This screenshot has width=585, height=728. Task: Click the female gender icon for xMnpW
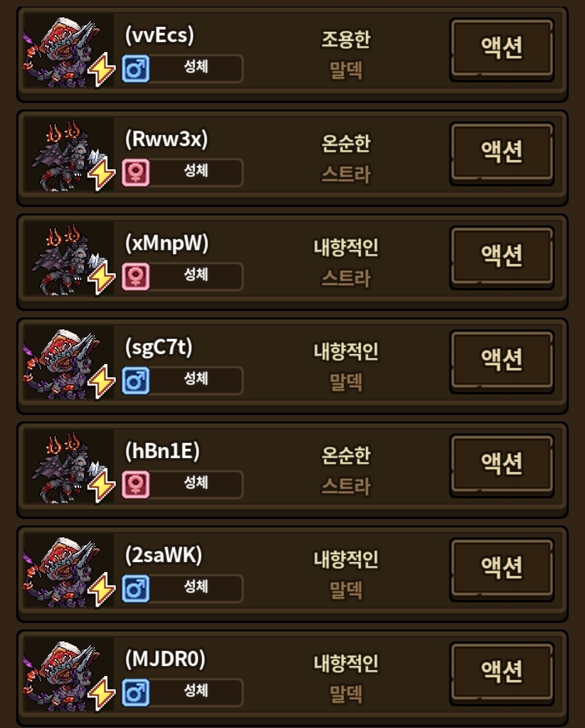click(x=135, y=277)
